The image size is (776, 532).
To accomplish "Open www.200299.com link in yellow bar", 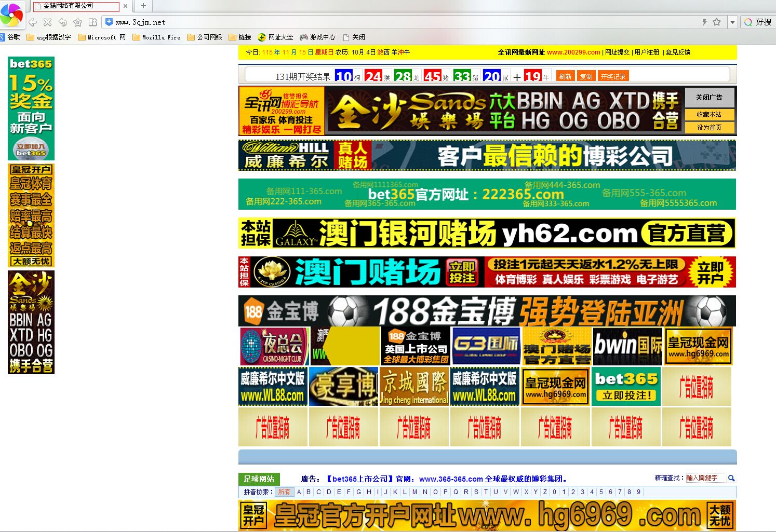I will tap(573, 52).
